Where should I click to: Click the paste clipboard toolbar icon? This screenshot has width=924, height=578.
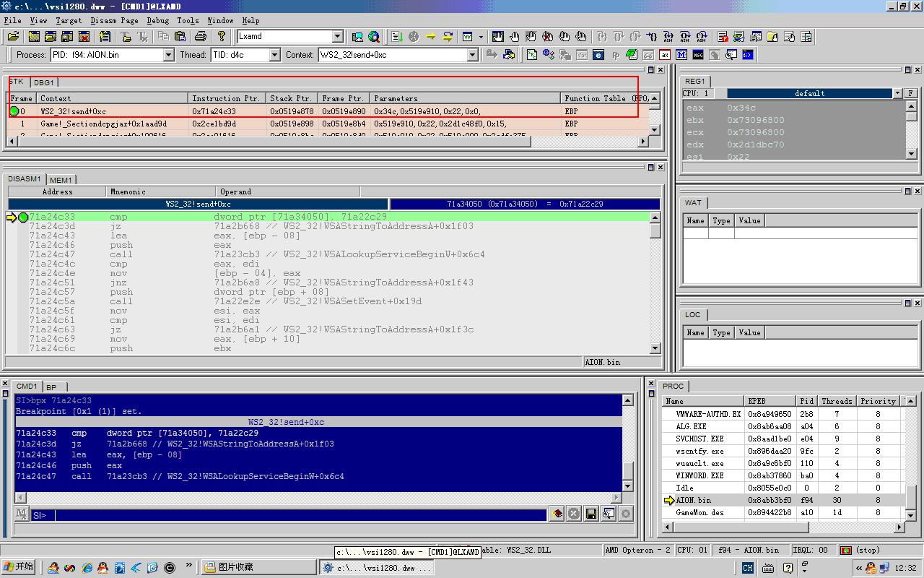180,36
